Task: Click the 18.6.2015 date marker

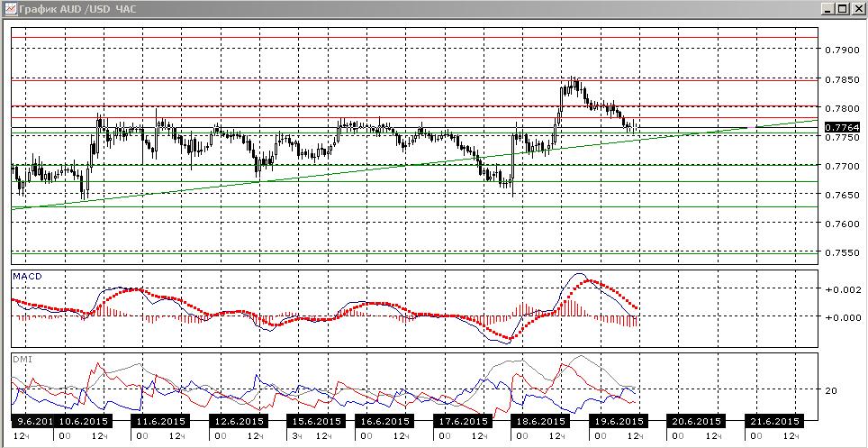Action: click(539, 421)
